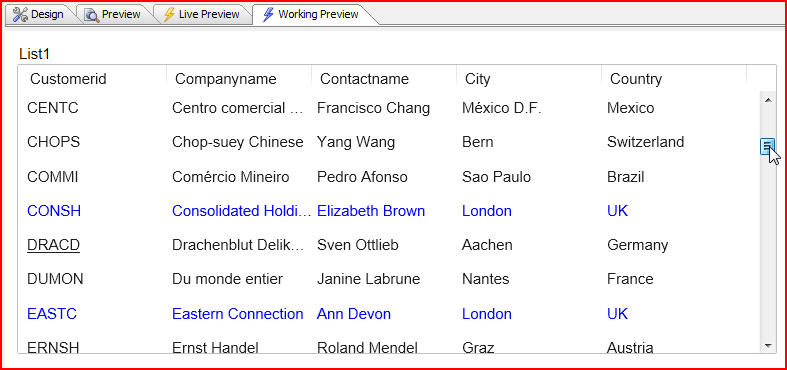Click the Ernst Handel company cell
The height and width of the screenshot is (370, 787).
(215, 347)
